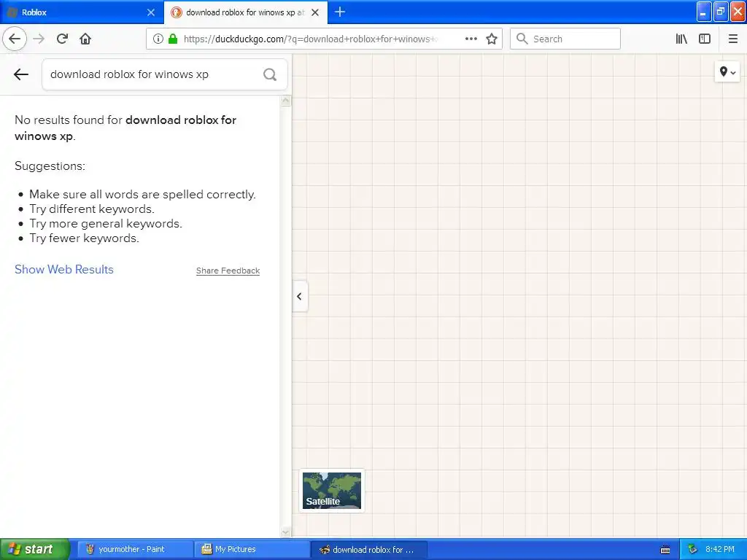This screenshot has height=560, width=747.
Task: Open the page actions three-dot menu
Action: (471, 39)
